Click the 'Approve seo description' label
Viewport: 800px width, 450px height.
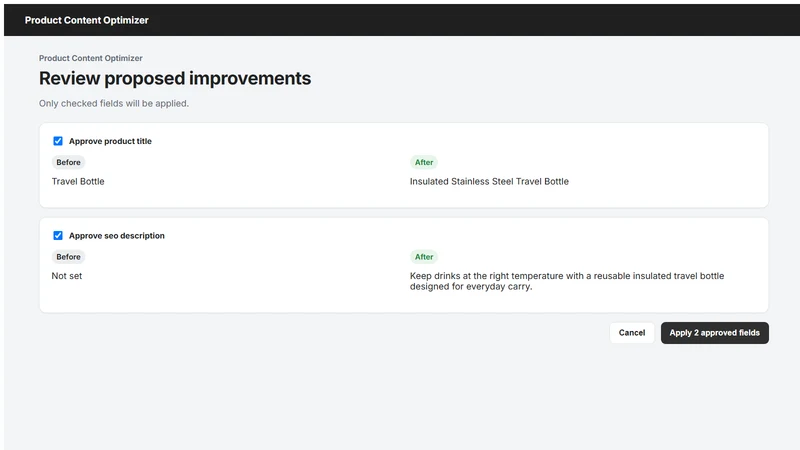(x=117, y=235)
